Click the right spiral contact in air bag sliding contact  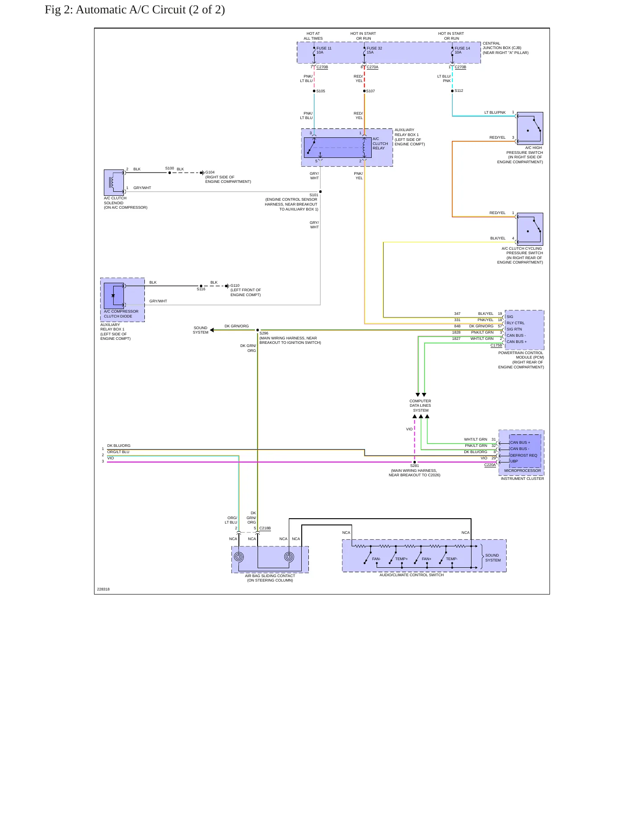pos(289,557)
